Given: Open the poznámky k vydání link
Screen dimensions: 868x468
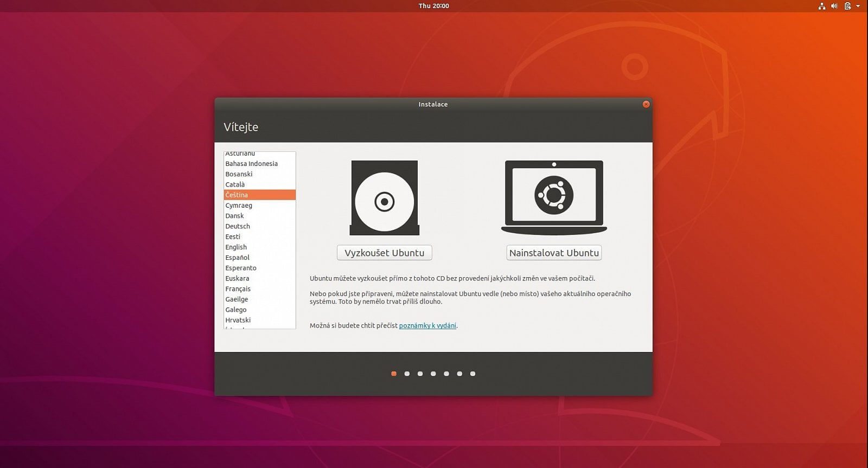Looking at the screenshot, I should coord(427,325).
